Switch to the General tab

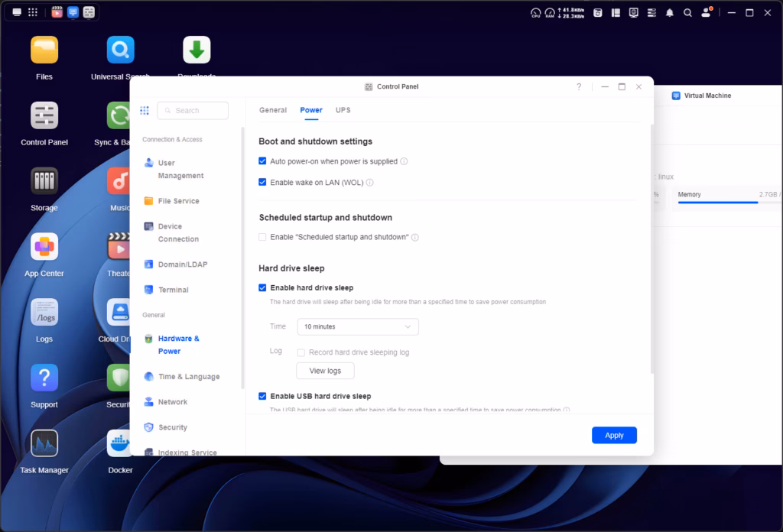[x=273, y=110]
